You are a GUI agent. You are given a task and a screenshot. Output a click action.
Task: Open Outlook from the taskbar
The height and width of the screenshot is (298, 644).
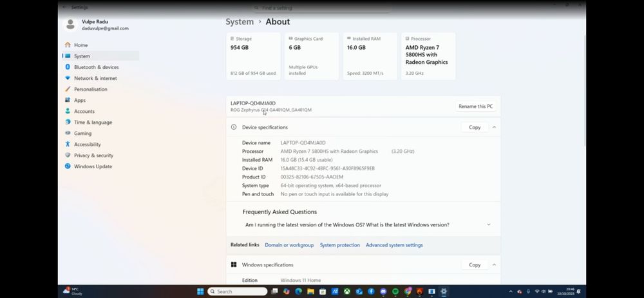pyautogui.click(x=359, y=292)
